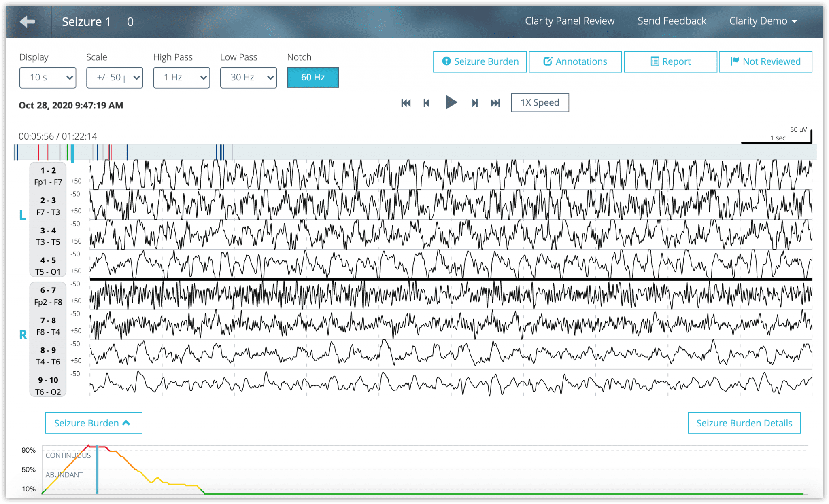Click the back arrow to exit Seizure 1
Viewport: 829px width, 504px height.
(x=27, y=21)
